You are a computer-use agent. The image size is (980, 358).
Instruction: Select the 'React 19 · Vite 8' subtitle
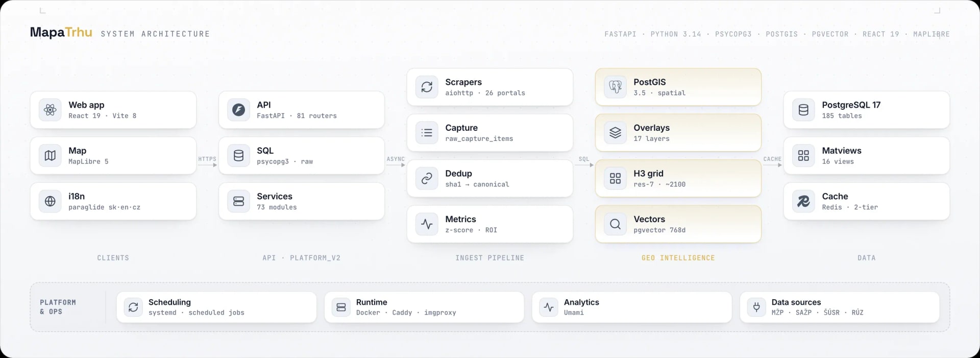(103, 116)
